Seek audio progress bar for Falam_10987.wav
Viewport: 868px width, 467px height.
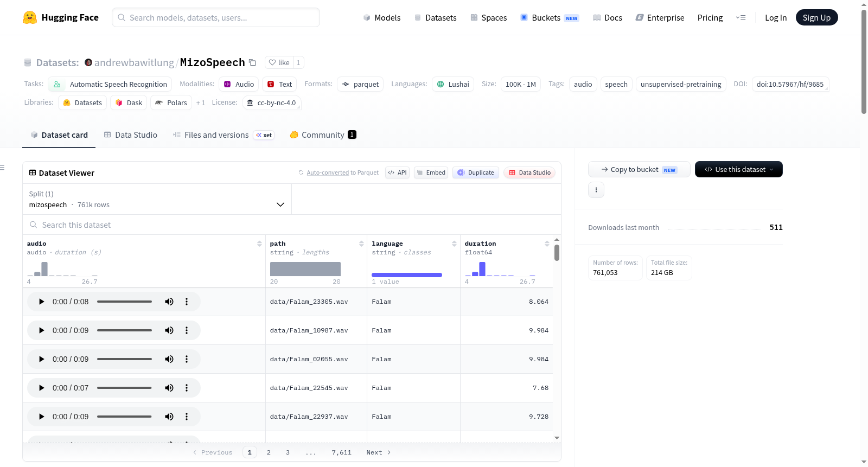click(124, 330)
